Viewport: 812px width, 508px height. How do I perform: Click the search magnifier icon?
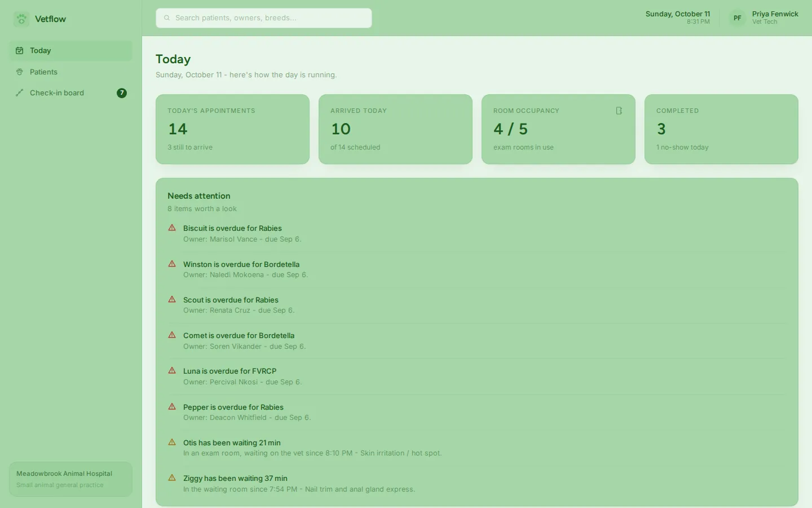point(167,18)
